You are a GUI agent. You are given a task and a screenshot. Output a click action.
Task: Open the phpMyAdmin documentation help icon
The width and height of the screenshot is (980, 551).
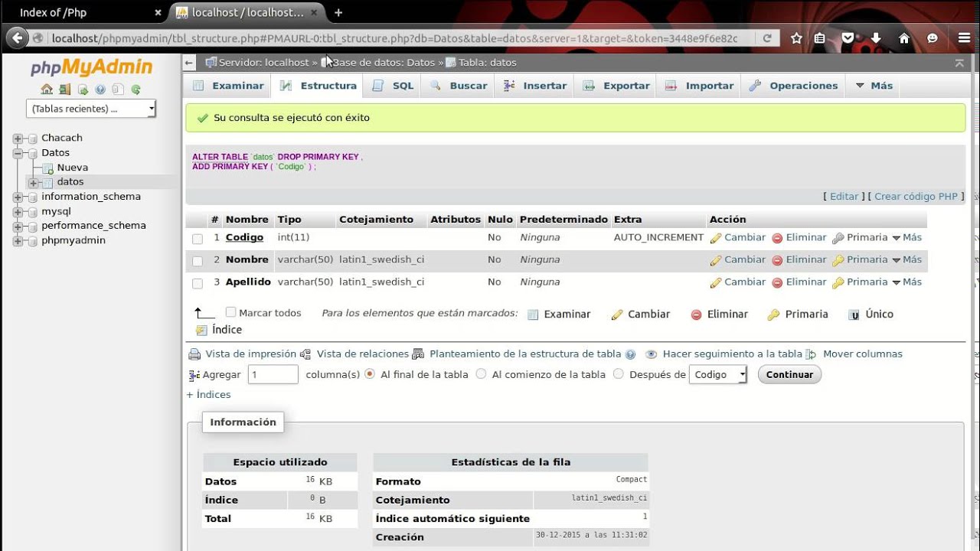coord(100,90)
